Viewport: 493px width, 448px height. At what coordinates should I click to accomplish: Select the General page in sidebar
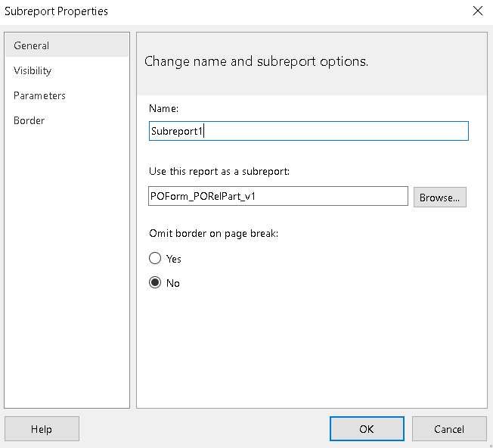point(32,45)
